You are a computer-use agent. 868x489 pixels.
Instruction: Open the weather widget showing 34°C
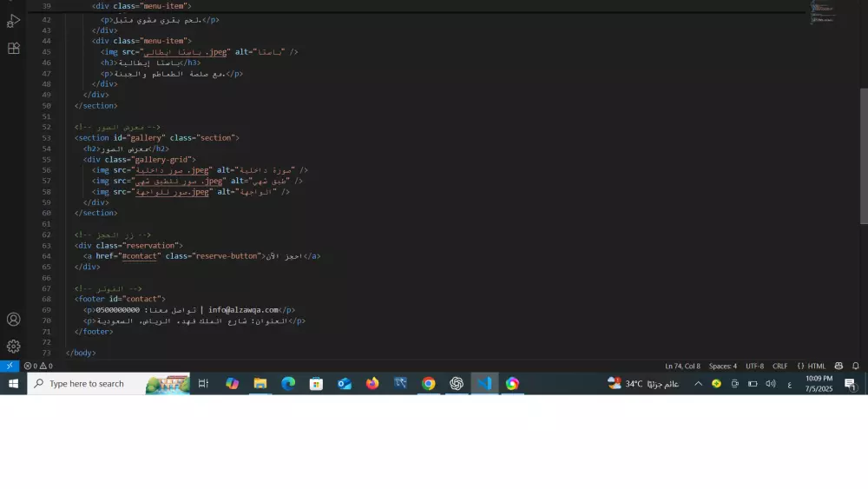tap(643, 383)
